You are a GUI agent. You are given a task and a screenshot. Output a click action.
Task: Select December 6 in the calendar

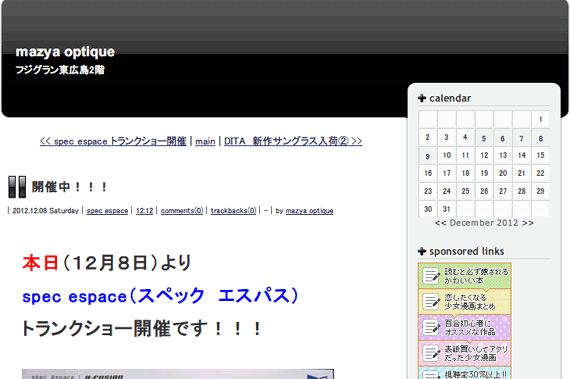pos(502,138)
